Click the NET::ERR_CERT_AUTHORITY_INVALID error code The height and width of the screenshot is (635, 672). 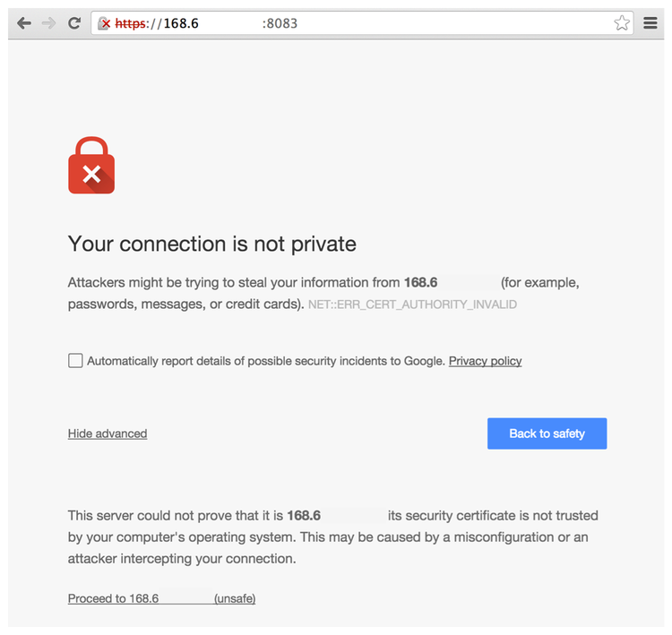point(412,305)
